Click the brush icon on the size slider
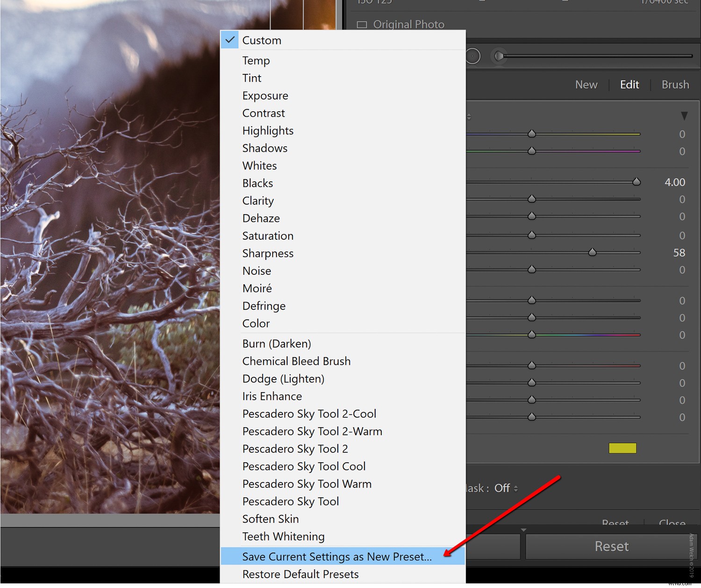The image size is (701, 588). click(x=499, y=56)
